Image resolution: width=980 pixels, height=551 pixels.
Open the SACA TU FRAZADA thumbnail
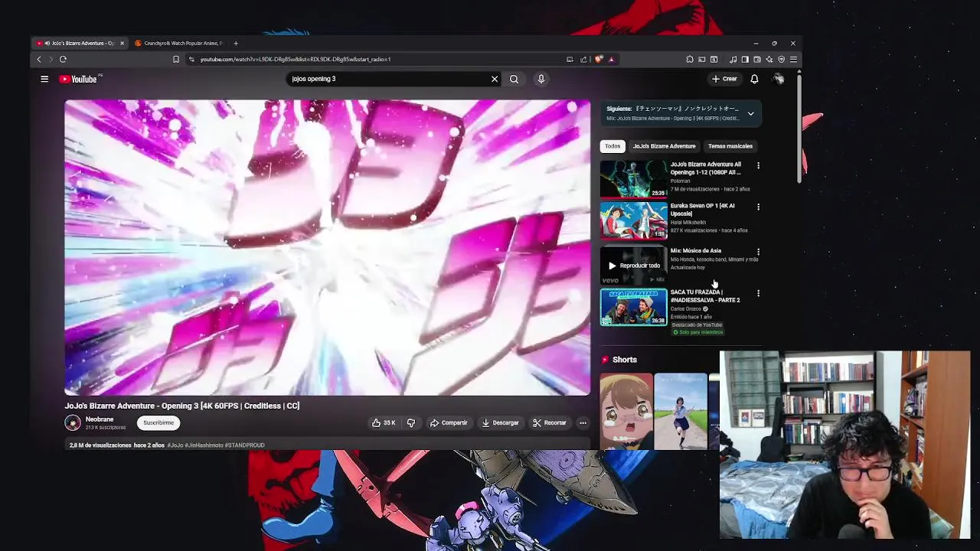point(634,307)
